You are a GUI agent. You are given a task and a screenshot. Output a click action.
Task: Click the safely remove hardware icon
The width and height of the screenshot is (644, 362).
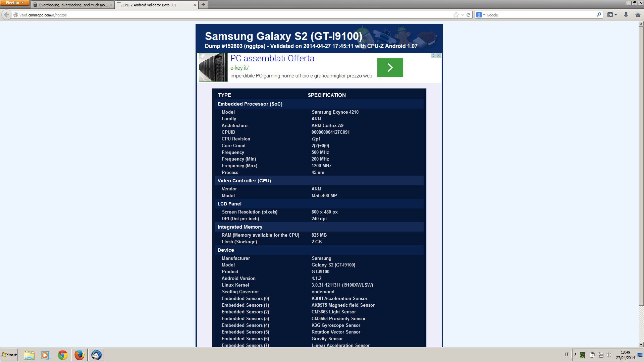coord(592,355)
